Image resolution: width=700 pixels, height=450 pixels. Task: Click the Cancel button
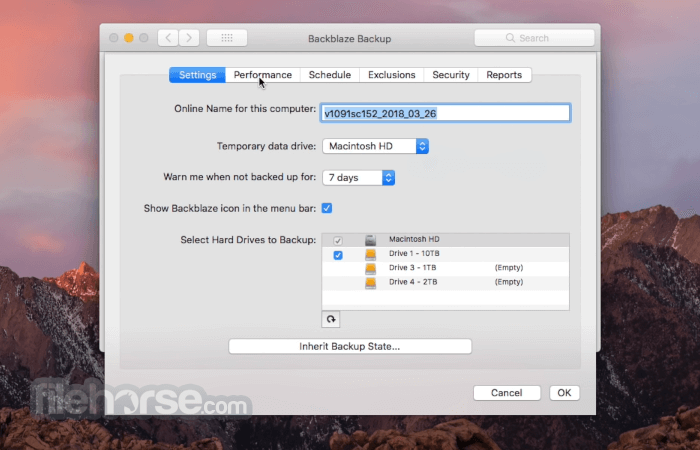(x=507, y=393)
